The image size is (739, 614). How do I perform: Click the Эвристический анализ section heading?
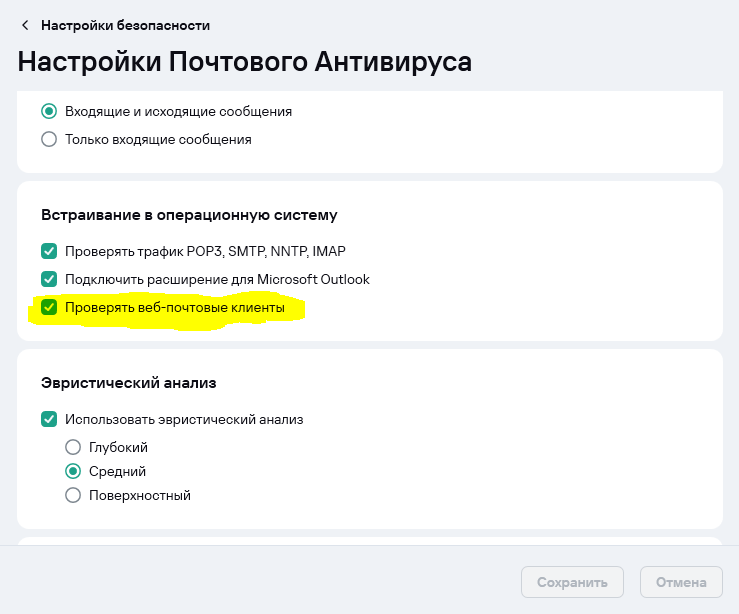point(129,383)
